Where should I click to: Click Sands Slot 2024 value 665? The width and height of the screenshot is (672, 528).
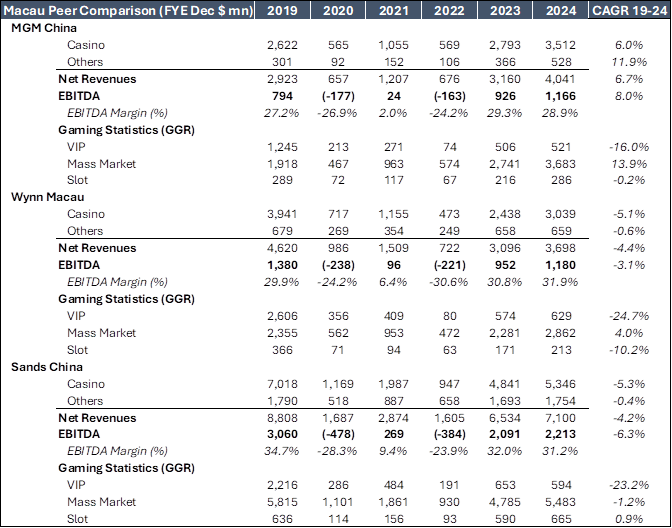coord(561,519)
